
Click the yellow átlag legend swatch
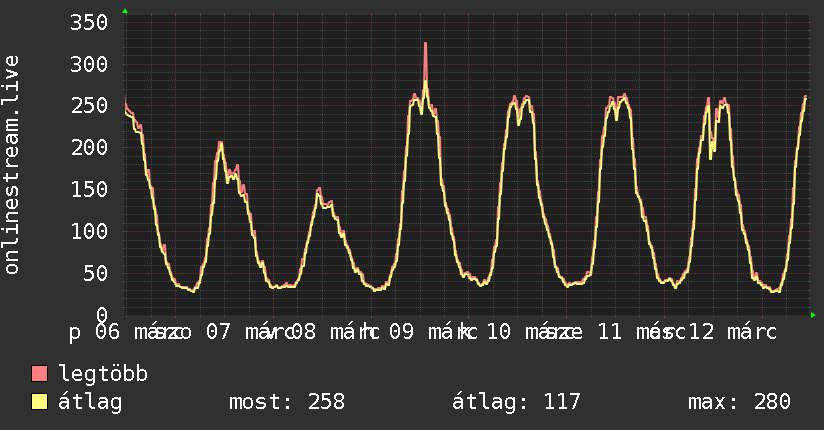pos(39,402)
